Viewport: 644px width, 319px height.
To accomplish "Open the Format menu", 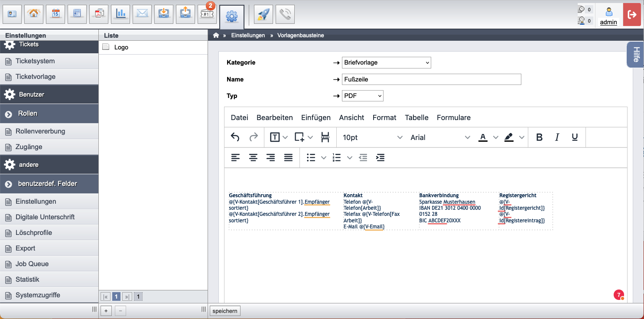I will pos(384,117).
